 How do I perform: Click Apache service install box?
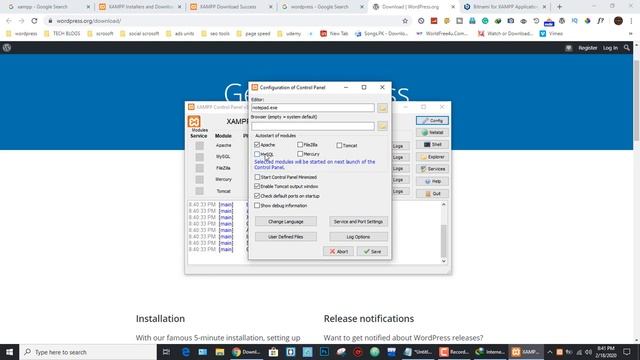click(x=199, y=146)
